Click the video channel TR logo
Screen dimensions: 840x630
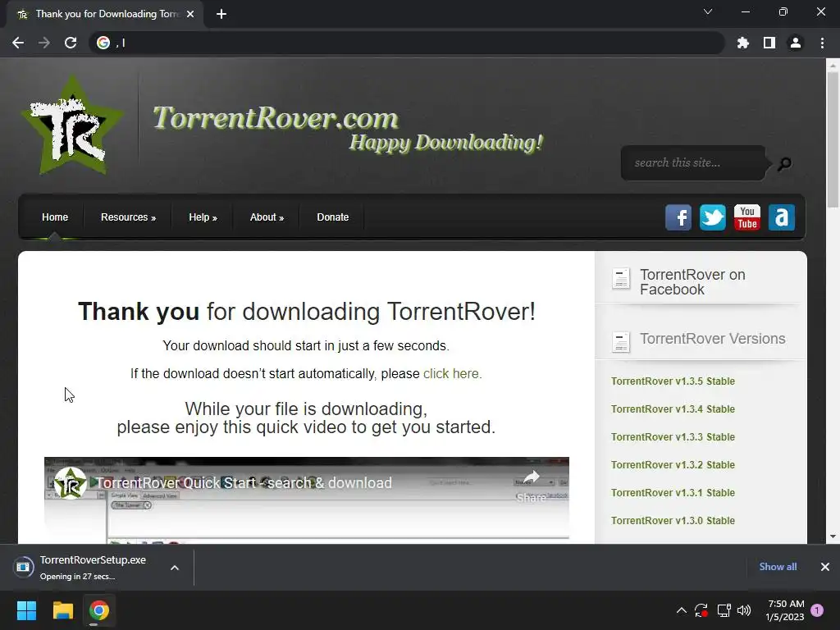[x=71, y=483]
